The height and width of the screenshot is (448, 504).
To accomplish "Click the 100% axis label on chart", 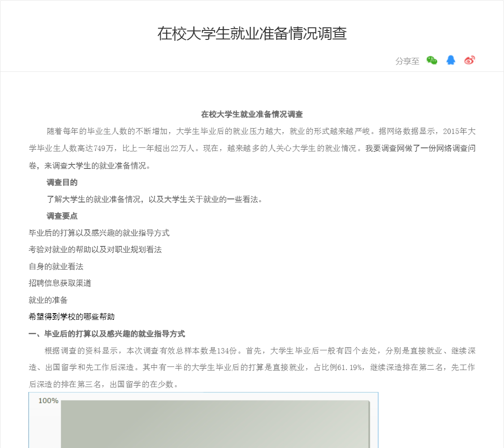I will pos(48,401).
